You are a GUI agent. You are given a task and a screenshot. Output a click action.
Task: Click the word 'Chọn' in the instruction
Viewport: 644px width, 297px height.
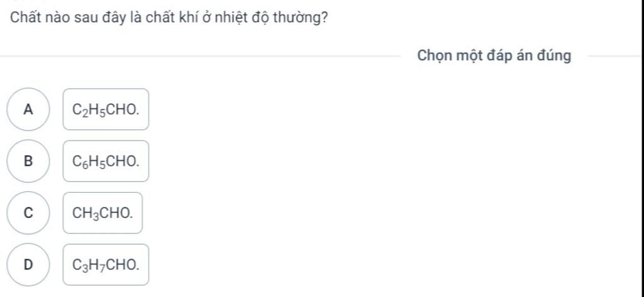(433, 56)
